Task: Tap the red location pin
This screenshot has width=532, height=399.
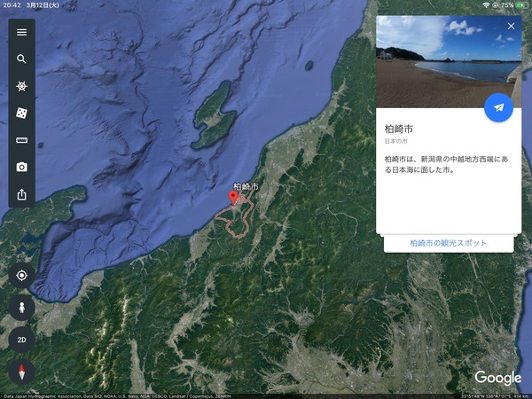Action: click(233, 197)
